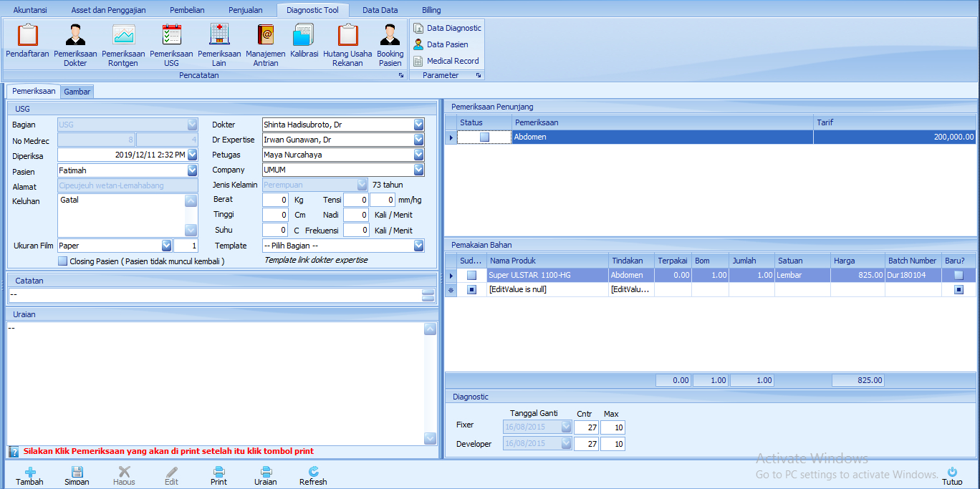This screenshot has width=980, height=489.
Task: Open Booking Pasien icon
Action: (390, 35)
